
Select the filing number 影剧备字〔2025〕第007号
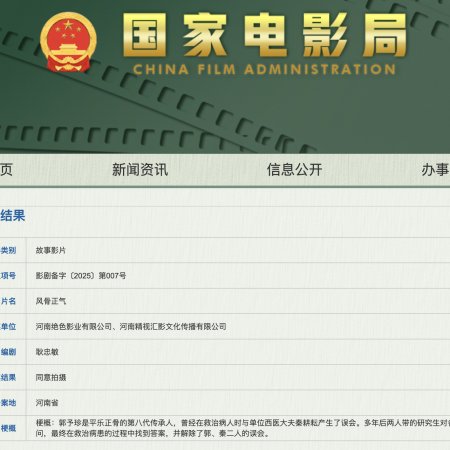81,276
